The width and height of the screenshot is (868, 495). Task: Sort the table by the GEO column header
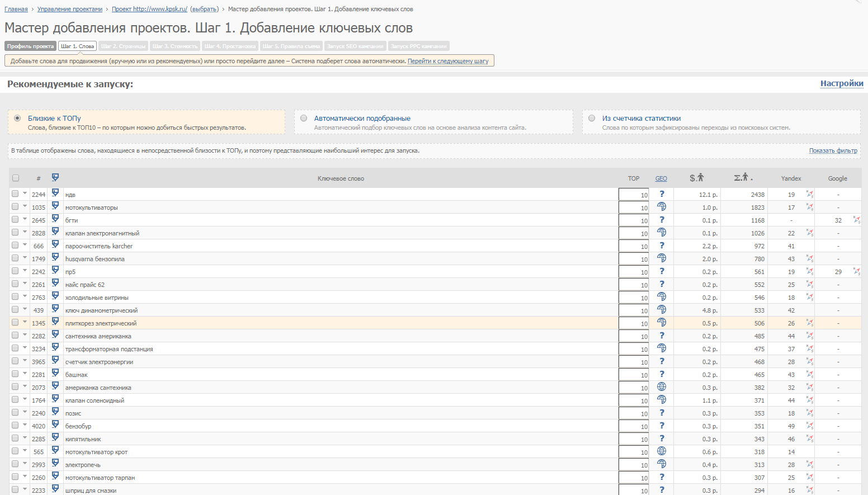[x=661, y=178]
